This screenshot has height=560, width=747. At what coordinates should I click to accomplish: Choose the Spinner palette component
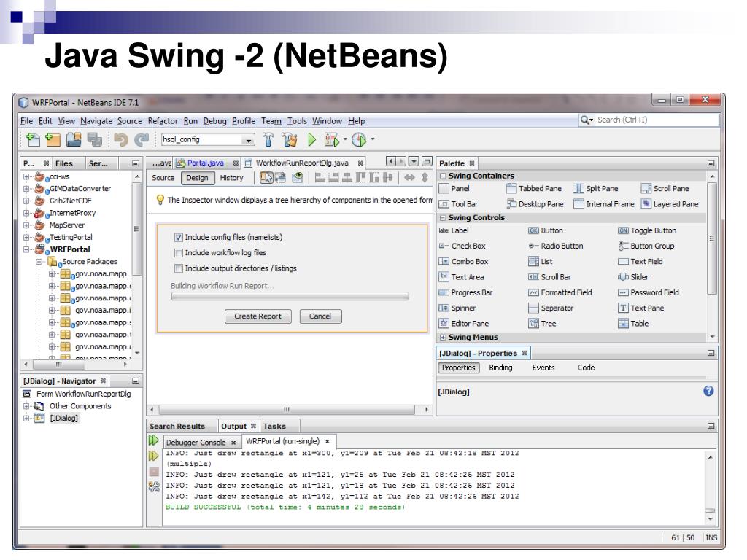coord(457,308)
